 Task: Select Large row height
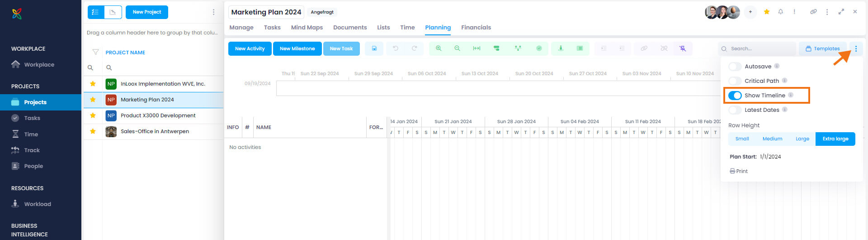click(x=802, y=139)
